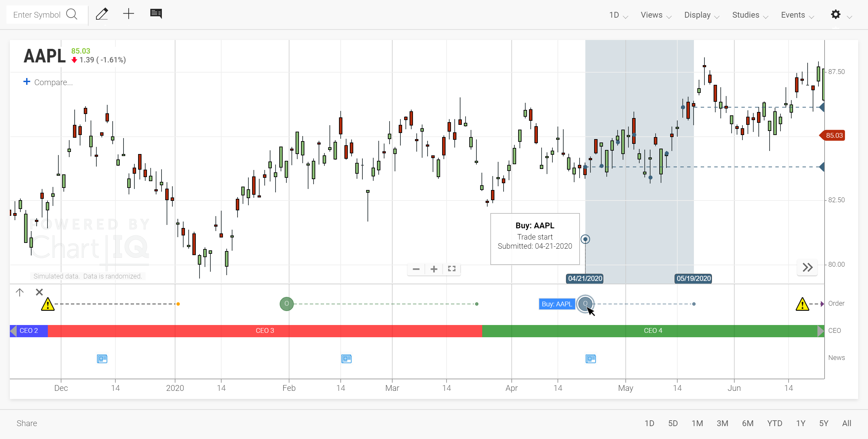
Task: Click the 85.03 current price label
Action: click(832, 135)
